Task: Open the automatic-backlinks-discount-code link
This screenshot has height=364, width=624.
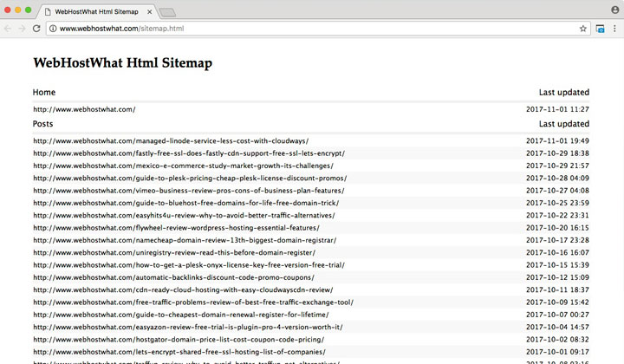Action: [173, 277]
